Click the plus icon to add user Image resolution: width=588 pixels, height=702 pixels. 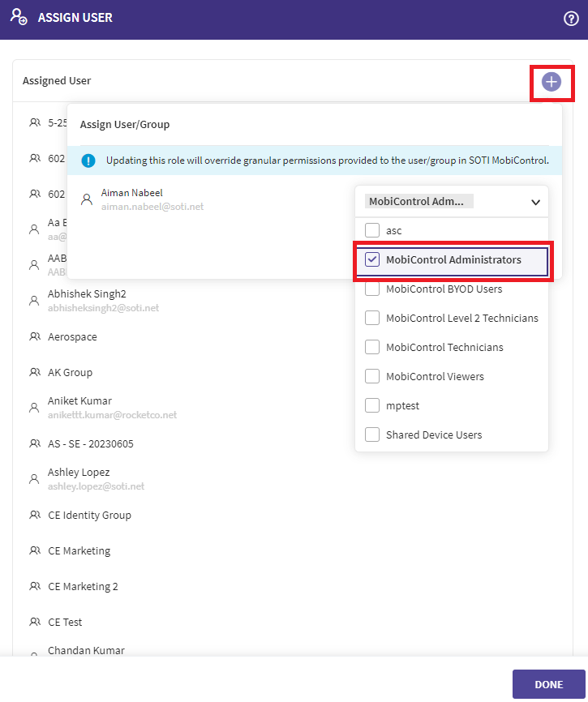[x=552, y=82]
